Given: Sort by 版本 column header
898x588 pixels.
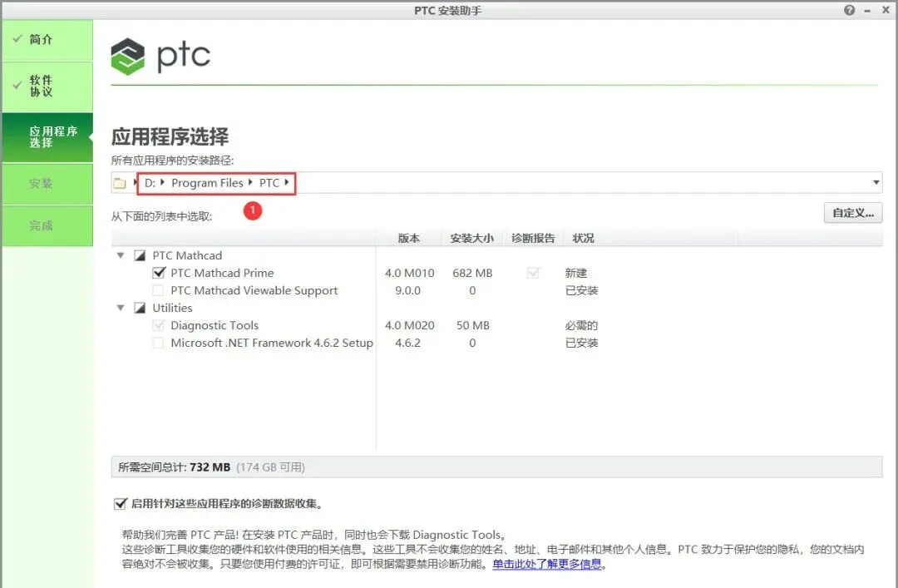Looking at the screenshot, I should [409, 239].
